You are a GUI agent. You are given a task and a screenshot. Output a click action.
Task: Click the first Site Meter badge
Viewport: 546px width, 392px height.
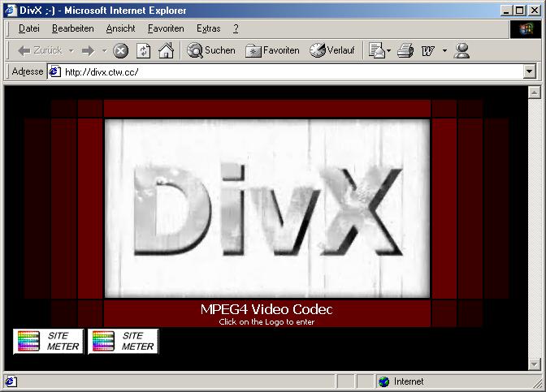click(x=48, y=341)
